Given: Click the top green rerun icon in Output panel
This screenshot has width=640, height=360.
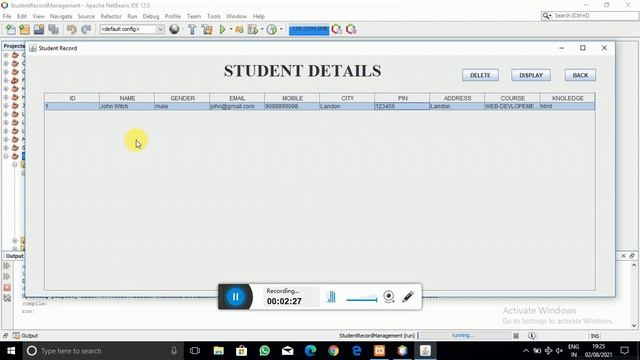Looking at the screenshot, I should click(x=7, y=266).
